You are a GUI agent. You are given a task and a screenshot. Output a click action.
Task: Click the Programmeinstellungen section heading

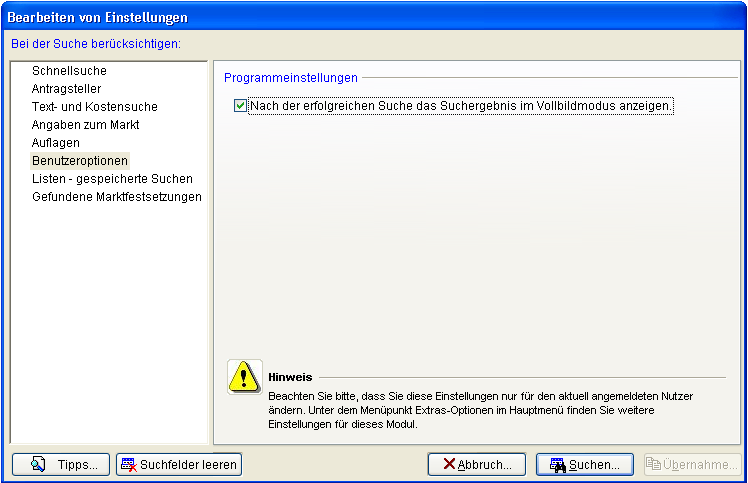click(x=290, y=77)
